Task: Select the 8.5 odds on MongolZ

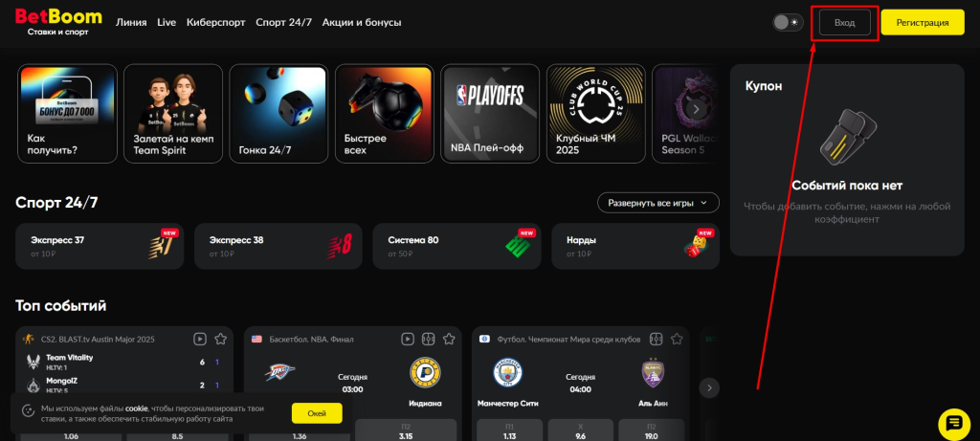Action: point(177,436)
